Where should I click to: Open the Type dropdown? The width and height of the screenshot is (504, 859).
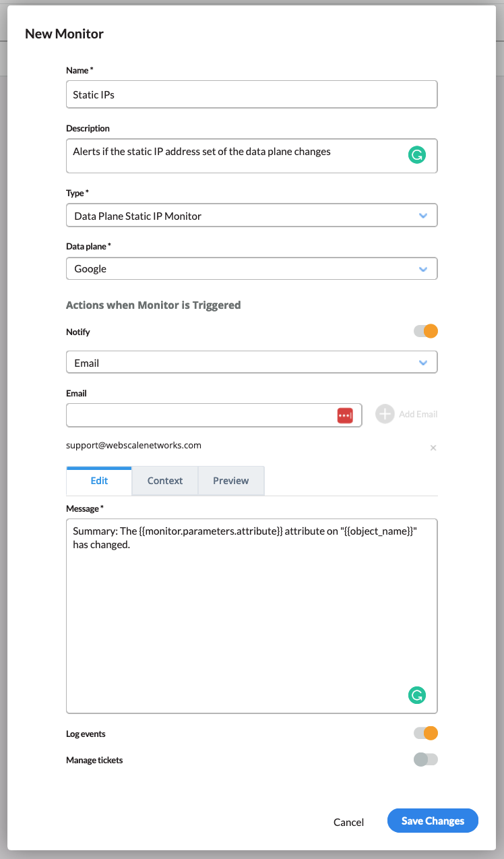[251, 216]
